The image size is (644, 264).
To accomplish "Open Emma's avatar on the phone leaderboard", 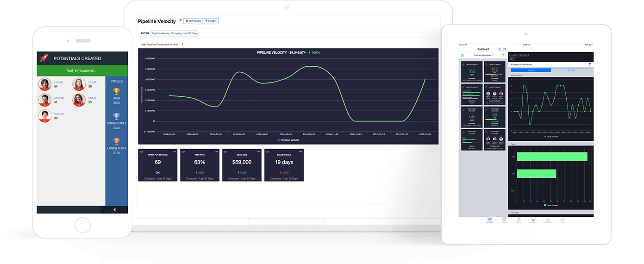I will tap(79, 100).
